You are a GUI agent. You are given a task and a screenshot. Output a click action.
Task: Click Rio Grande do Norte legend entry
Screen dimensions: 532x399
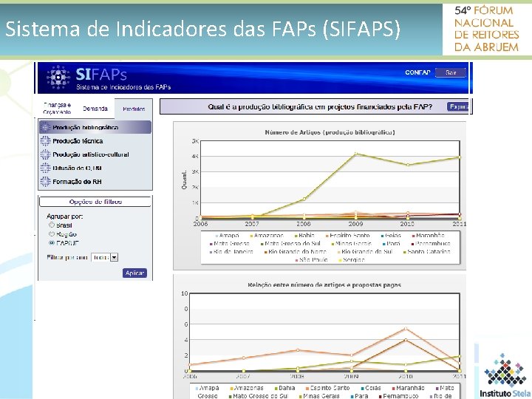[x=295, y=251]
